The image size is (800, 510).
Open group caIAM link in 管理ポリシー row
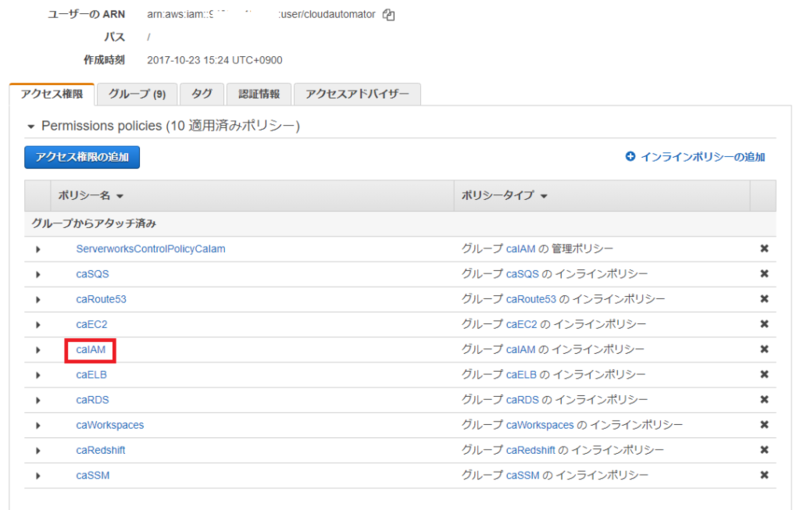point(521,249)
